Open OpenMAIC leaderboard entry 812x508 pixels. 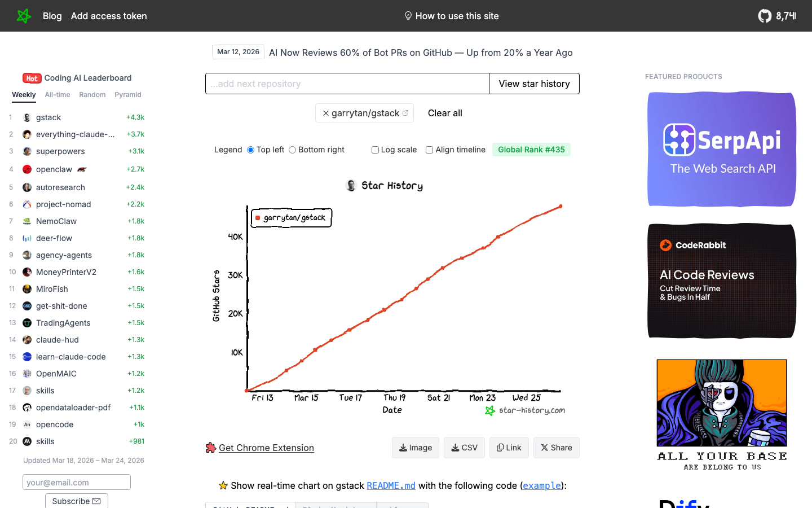click(x=56, y=374)
